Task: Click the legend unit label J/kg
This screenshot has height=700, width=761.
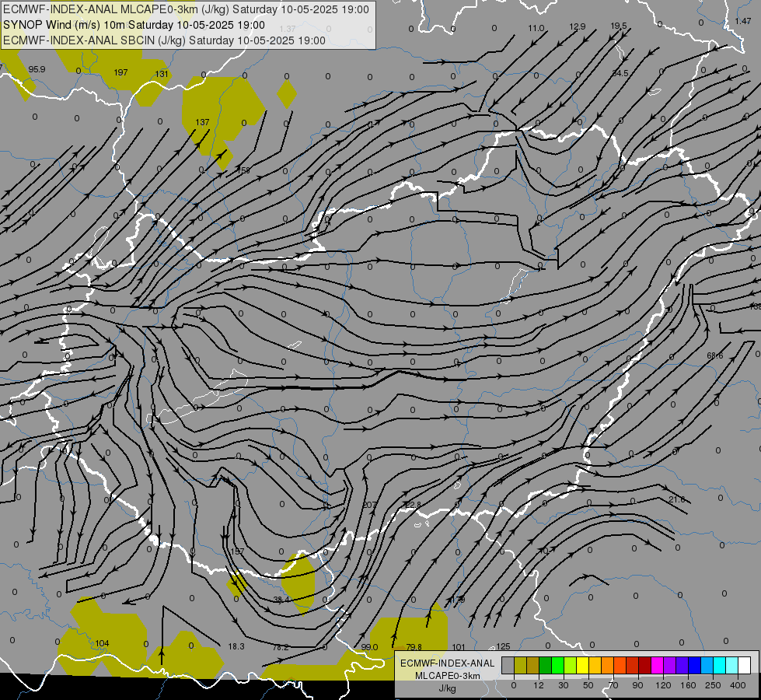Action: [x=448, y=688]
